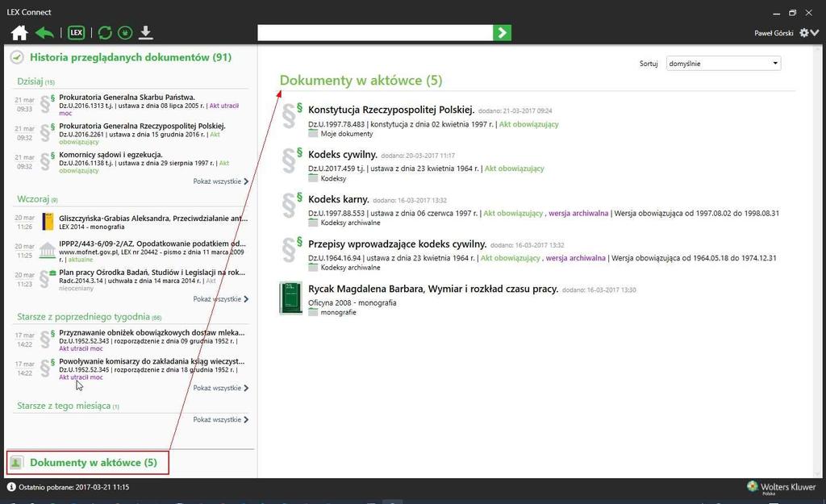The height and width of the screenshot is (504, 826).
Task: Open IPPP2/443-6/09-2/AZ Opodatkowanie entry
Action: click(x=152, y=244)
